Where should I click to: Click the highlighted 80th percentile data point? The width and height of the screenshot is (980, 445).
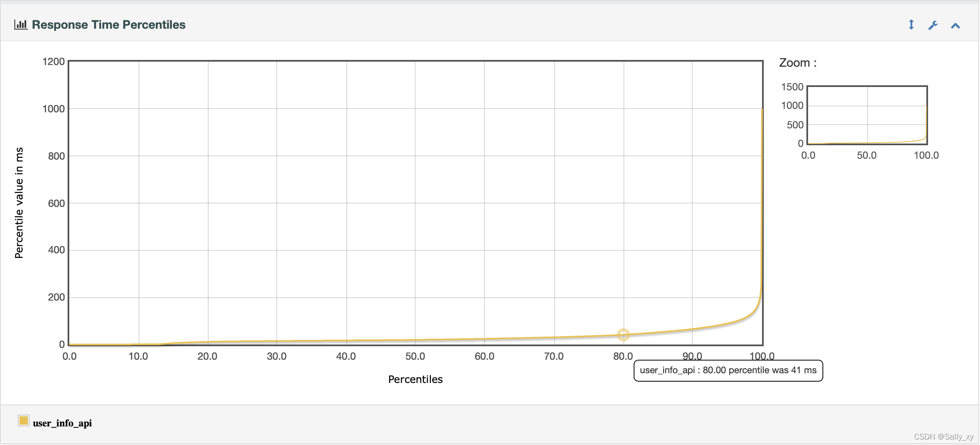(x=623, y=335)
